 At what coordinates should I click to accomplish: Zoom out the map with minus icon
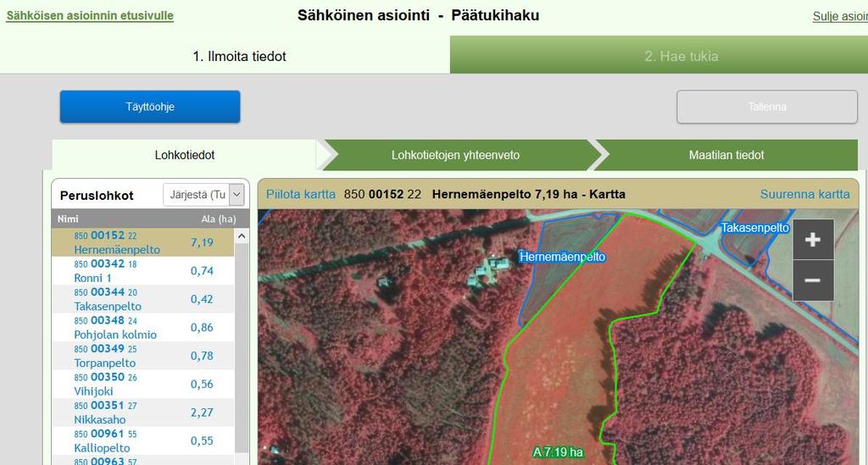[x=813, y=281]
